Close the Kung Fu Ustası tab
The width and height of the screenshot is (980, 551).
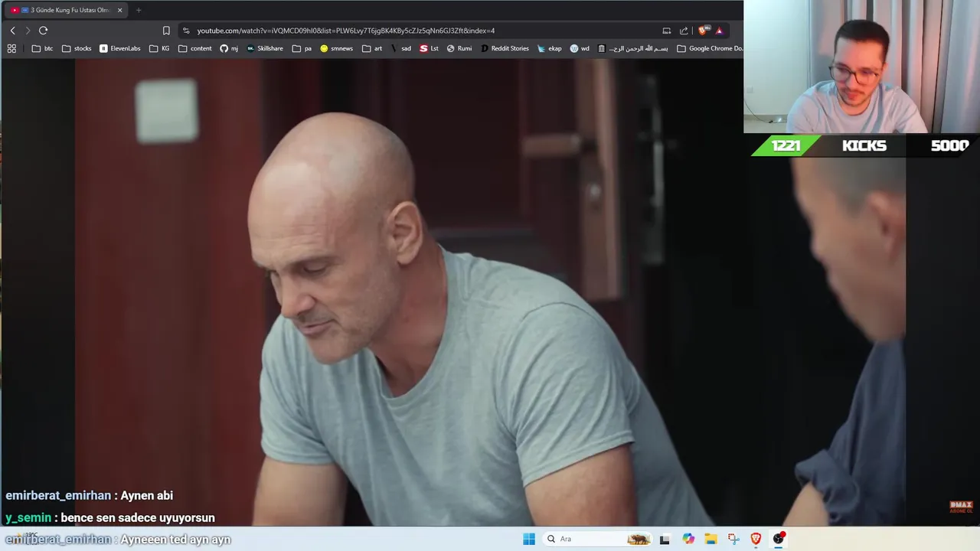(x=119, y=10)
